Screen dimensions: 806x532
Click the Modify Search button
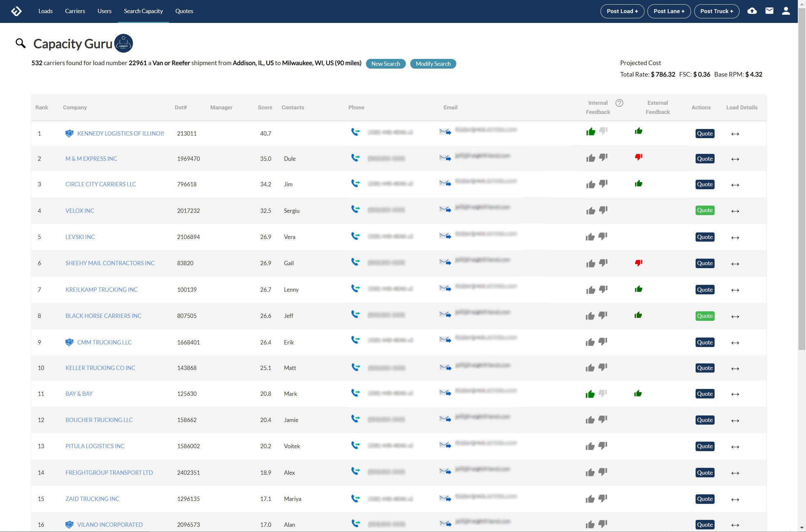point(433,64)
